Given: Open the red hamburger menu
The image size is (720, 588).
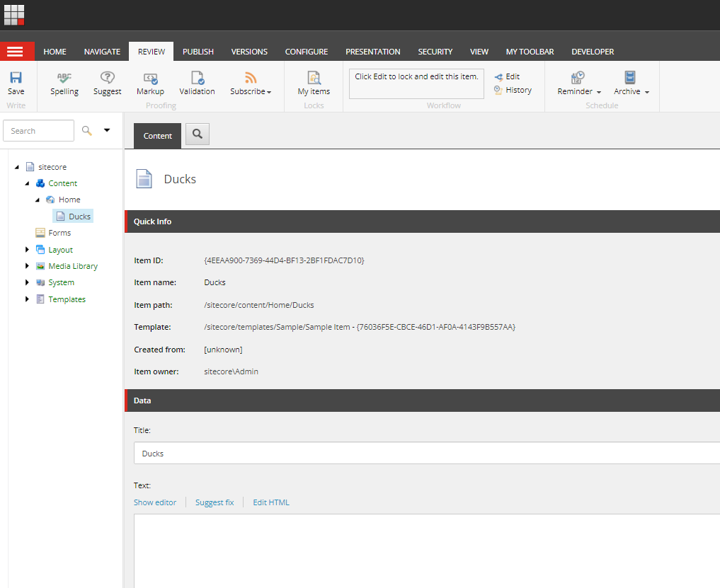Looking at the screenshot, I should [16, 52].
